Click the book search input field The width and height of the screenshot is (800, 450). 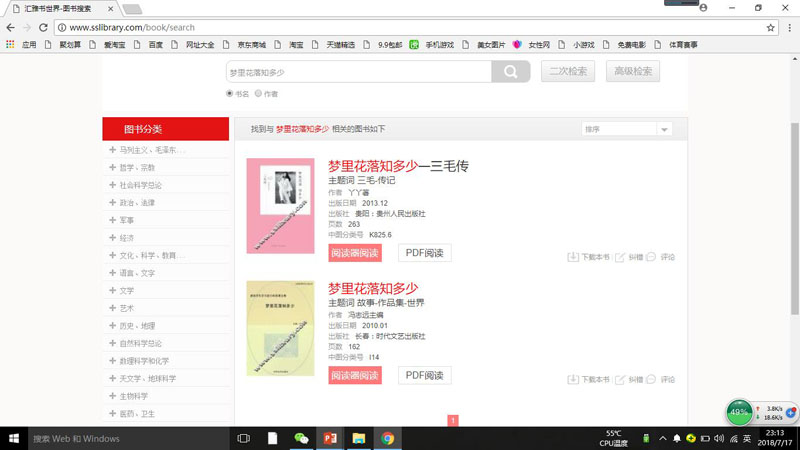pos(359,72)
